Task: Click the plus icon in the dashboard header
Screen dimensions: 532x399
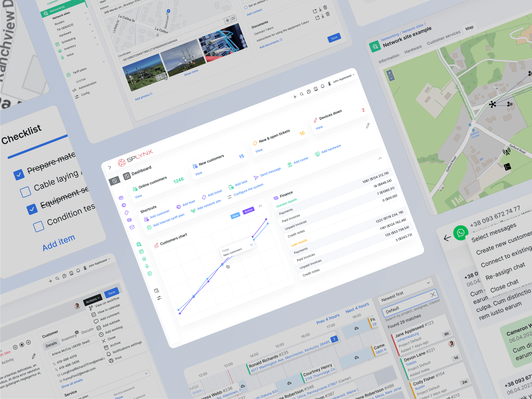Action: click(295, 97)
